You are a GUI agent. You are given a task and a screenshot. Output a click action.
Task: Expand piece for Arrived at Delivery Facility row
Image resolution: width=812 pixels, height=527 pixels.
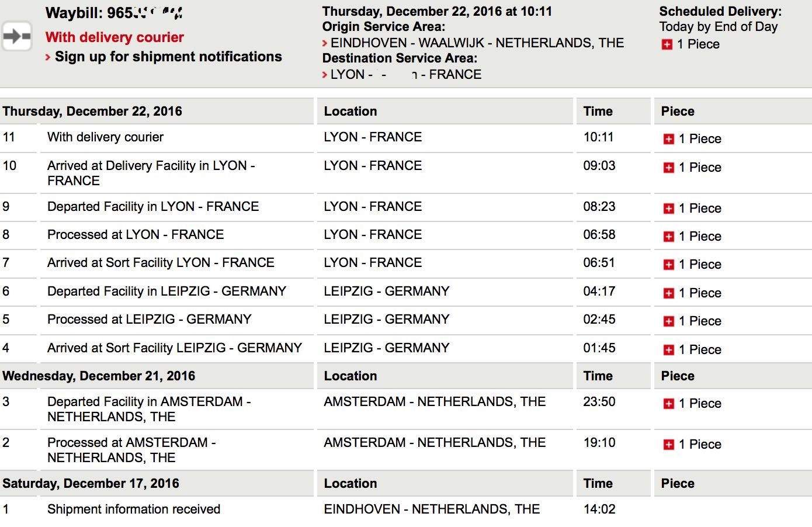pos(669,168)
